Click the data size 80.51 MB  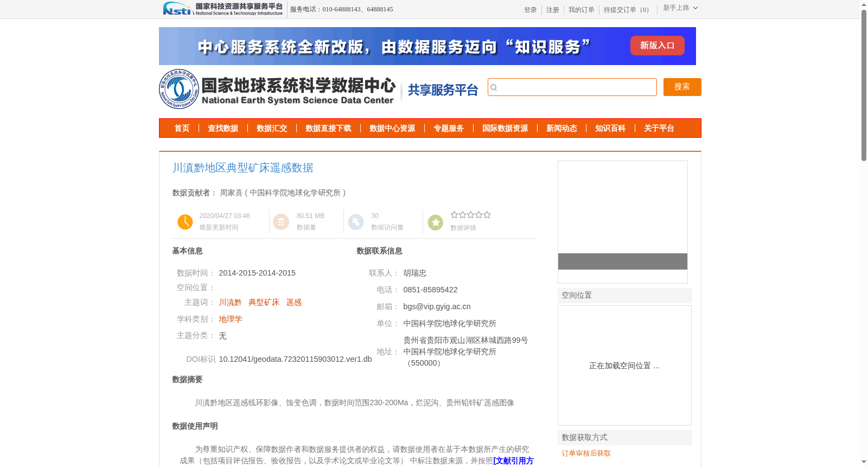click(310, 216)
